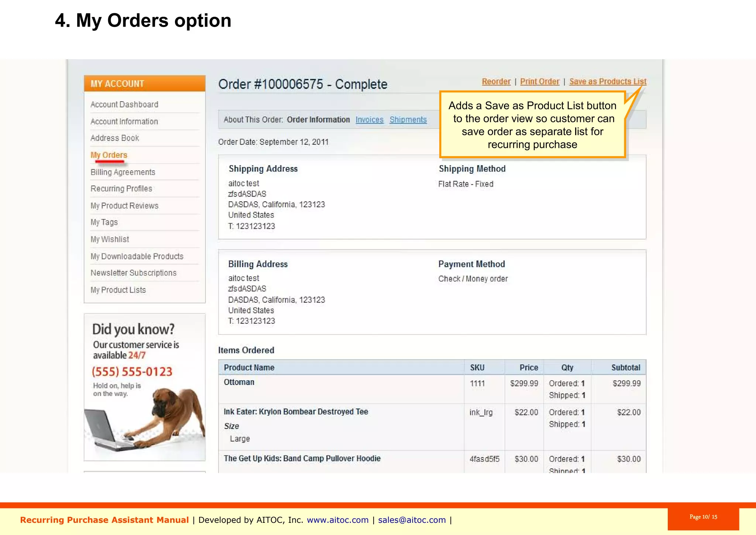Select the Order Information tab
The height and width of the screenshot is (535, 756).
[318, 120]
